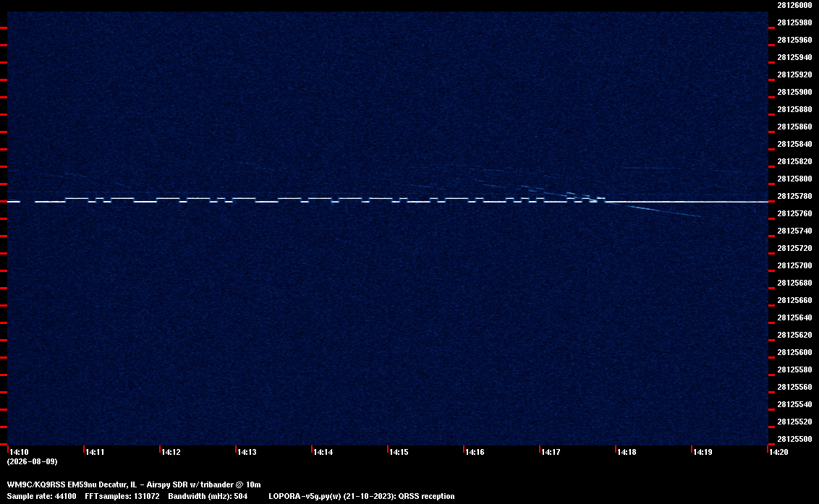This screenshot has width=819, height=504.
Task: Click the 28125620 frequency label
Action: [x=794, y=335]
